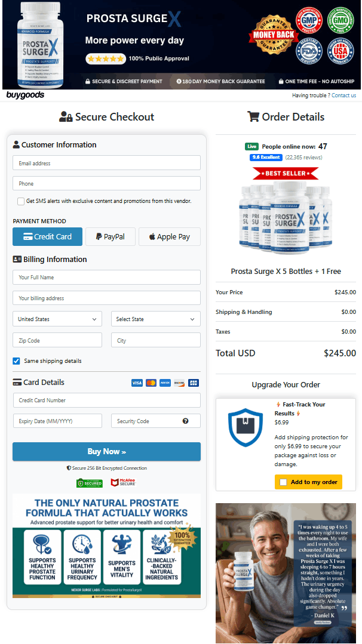Click the American Express card icon
The image size is (362, 644).
tap(165, 383)
